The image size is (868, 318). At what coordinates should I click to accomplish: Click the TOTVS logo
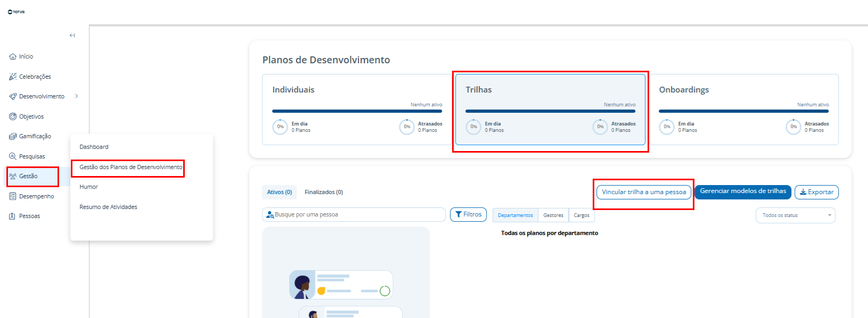coord(16,12)
